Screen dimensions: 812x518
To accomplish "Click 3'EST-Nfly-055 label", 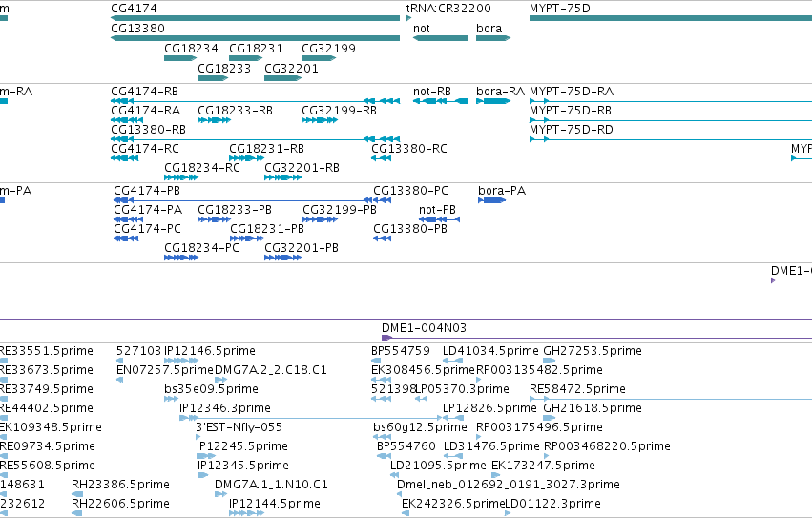I will (239, 427).
